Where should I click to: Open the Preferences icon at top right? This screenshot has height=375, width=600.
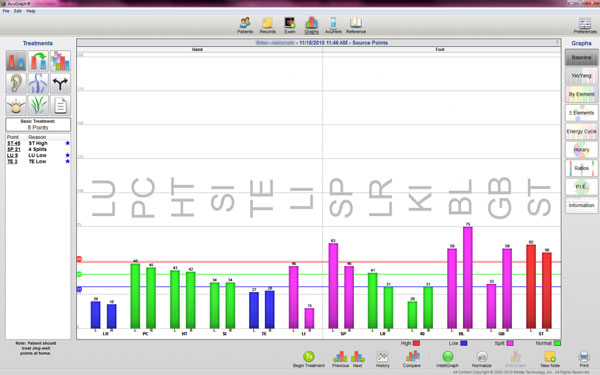click(x=585, y=25)
